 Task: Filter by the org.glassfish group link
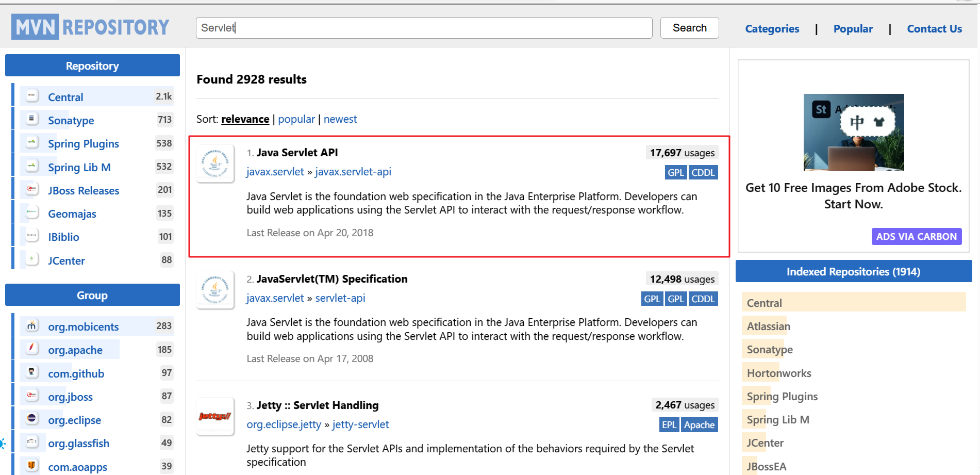click(x=79, y=444)
